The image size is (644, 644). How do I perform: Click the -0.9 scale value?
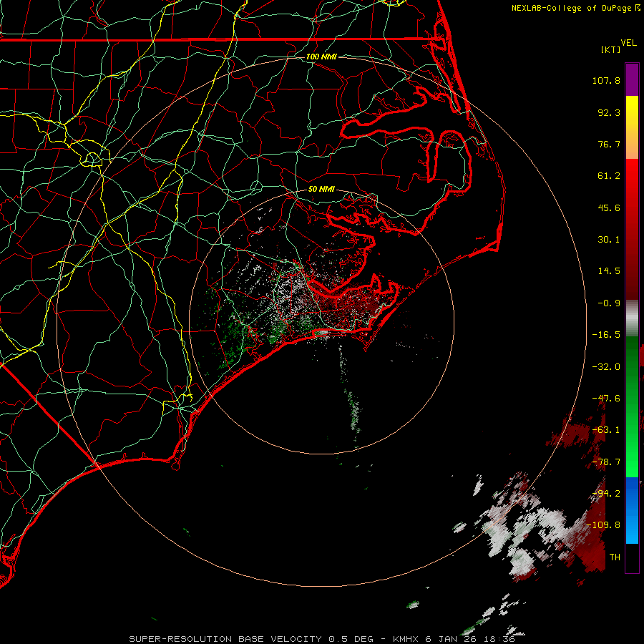tap(609, 303)
